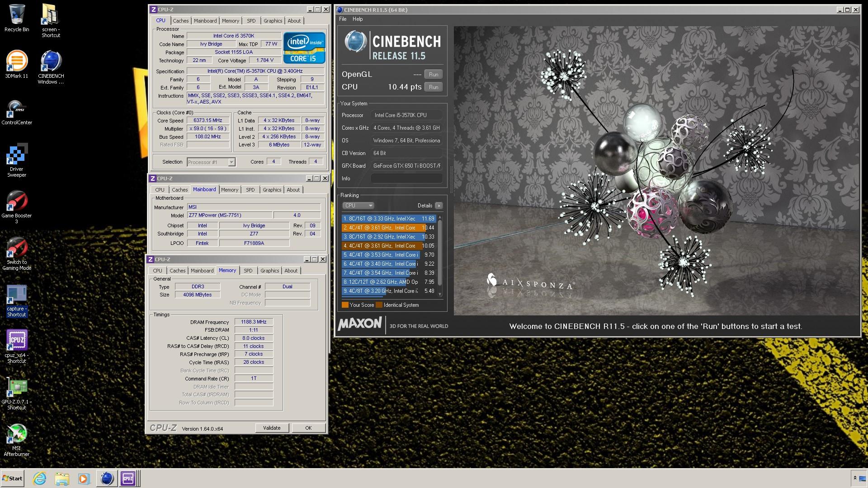
Task: Click the Intel Core i5 3570K name field
Action: click(234, 36)
